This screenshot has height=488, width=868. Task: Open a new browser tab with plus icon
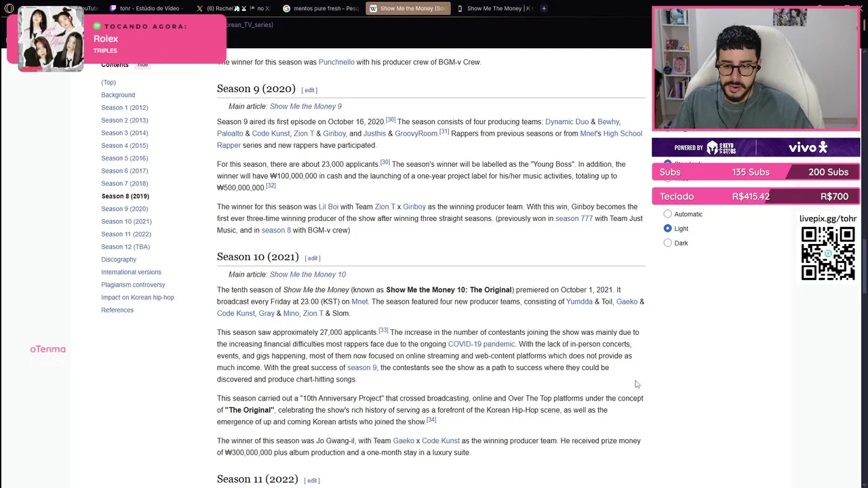(544, 8)
